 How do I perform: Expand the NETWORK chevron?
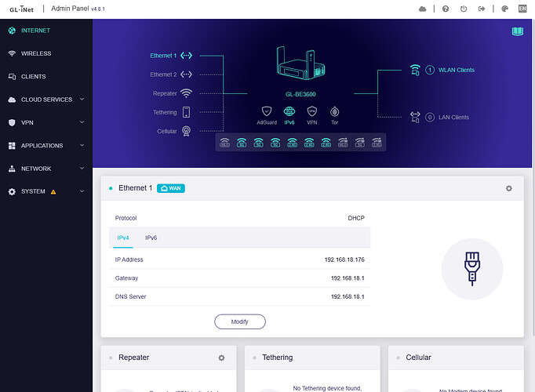[x=82, y=168]
